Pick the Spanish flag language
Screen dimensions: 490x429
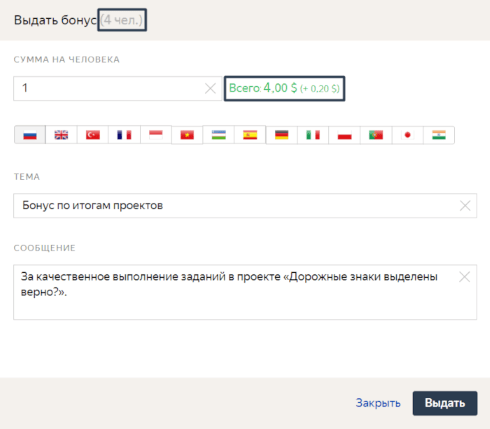250,135
